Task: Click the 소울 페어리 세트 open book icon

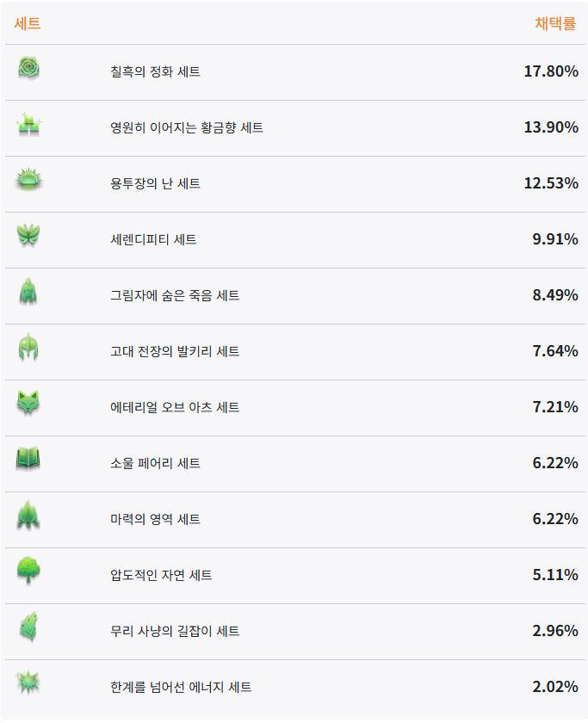Action: 28,460
